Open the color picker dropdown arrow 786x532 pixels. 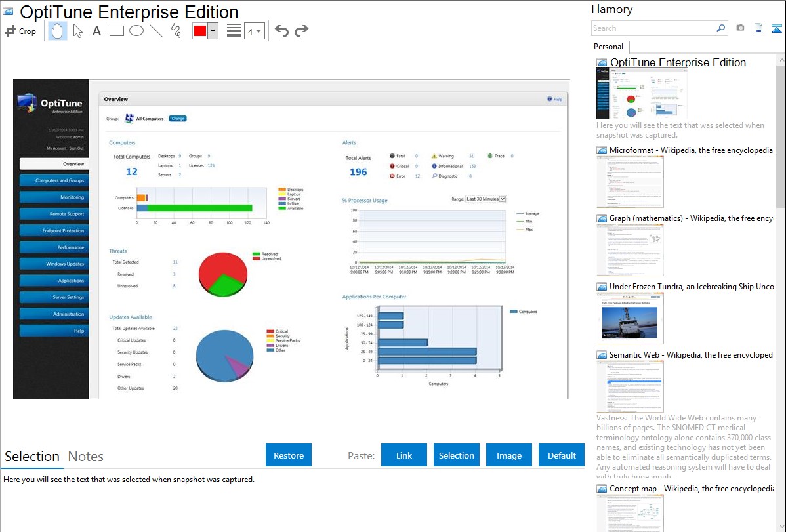[213, 31]
